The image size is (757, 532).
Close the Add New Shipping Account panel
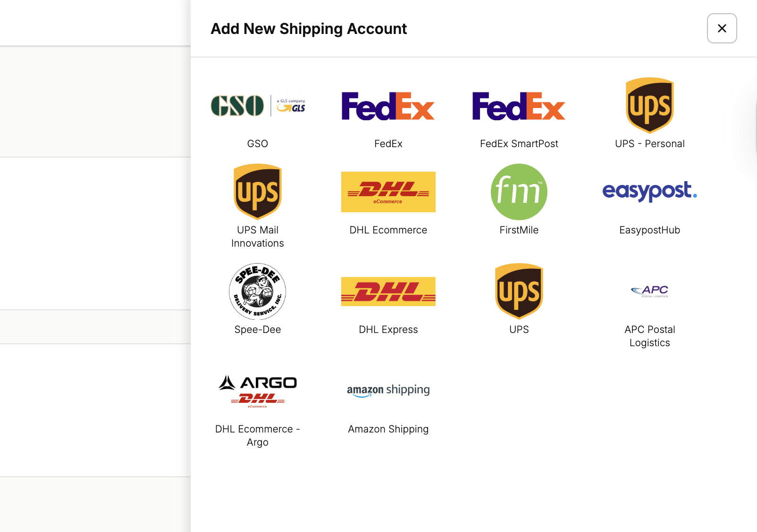(x=722, y=28)
